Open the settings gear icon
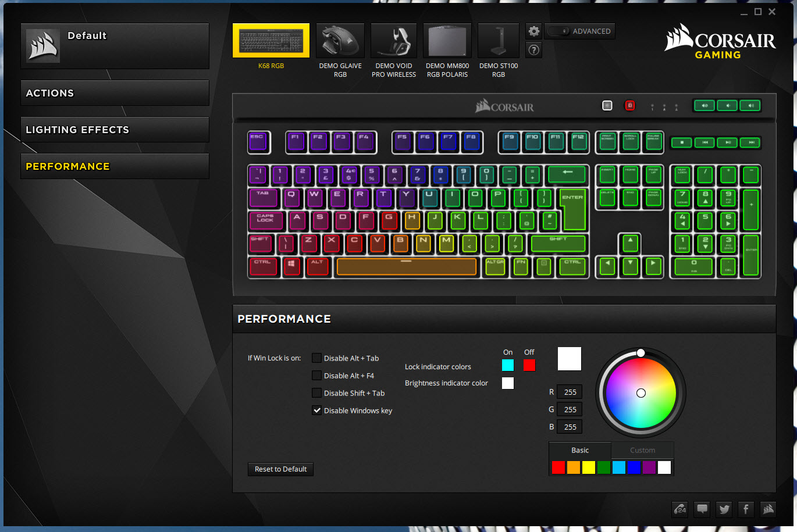797x532 pixels. [533, 31]
